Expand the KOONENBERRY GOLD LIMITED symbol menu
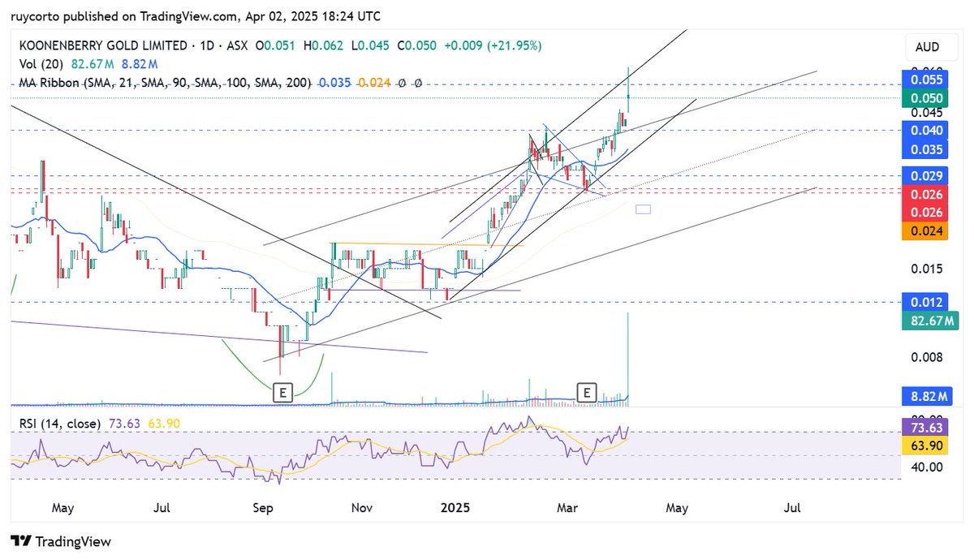The image size is (974, 560). point(106,46)
